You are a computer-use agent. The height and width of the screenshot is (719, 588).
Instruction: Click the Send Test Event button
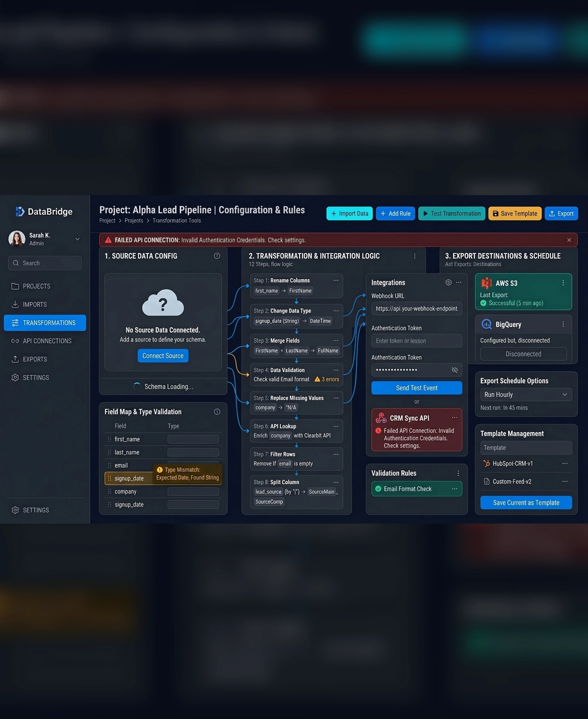[x=416, y=388]
